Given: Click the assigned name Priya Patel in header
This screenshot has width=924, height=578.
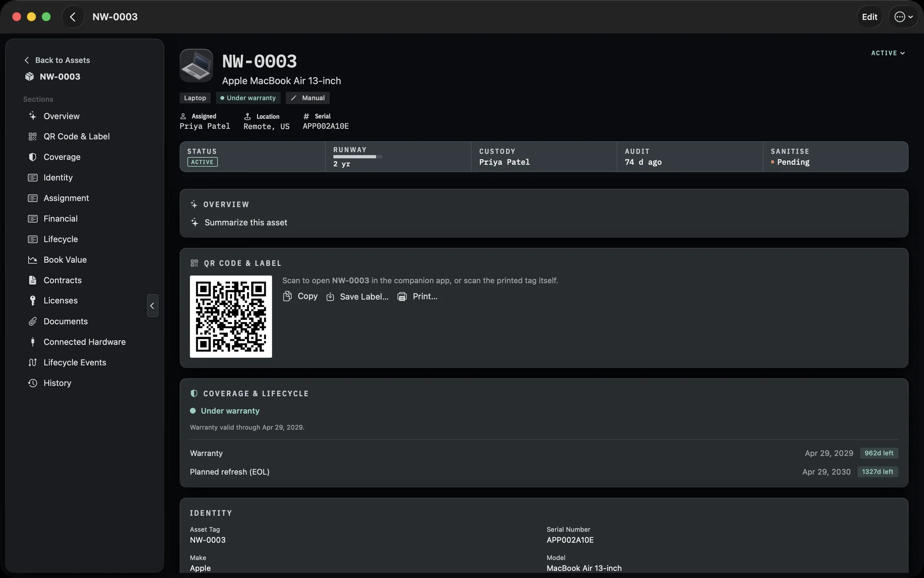Looking at the screenshot, I should coord(205,127).
